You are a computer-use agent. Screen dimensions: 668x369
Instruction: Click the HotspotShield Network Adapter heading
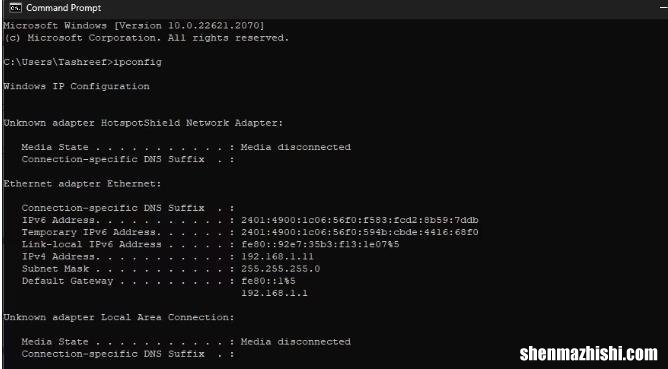(143, 123)
